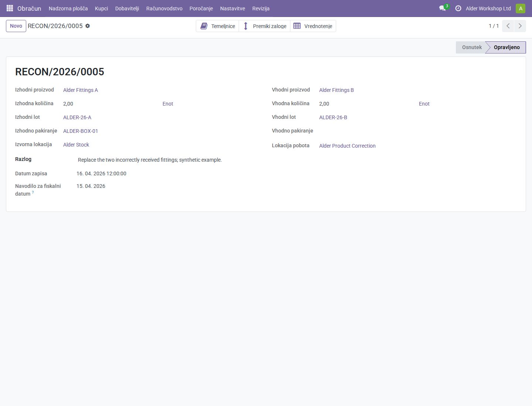The width and height of the screenshot is (532, 406).
Task: Click the Obračun app title
Action: [29, 8]
